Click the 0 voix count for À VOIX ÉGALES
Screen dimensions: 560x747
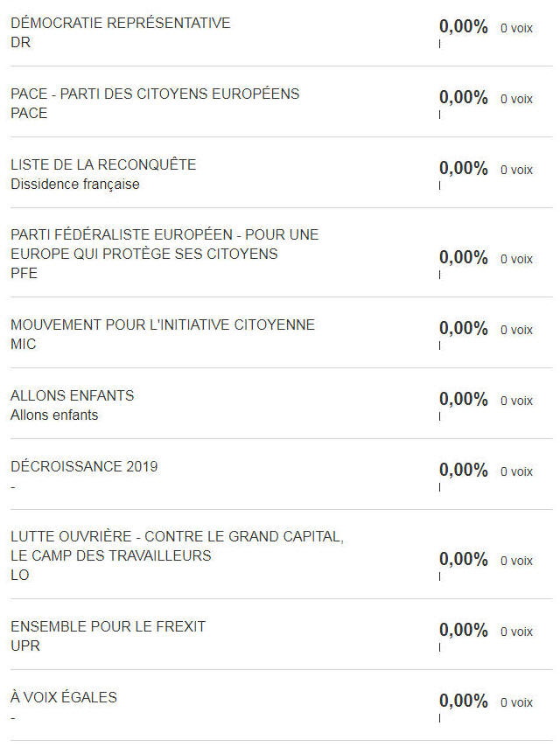(516, 702)
